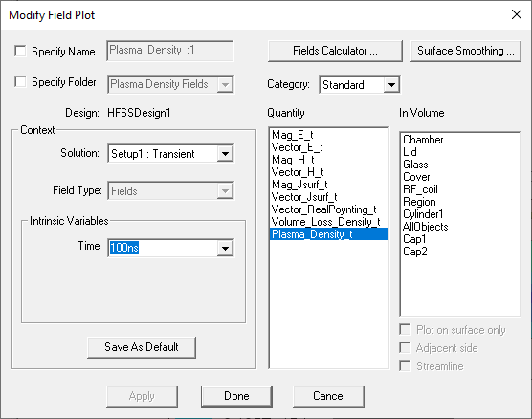
Task: Select Volume_Loss_Density_t quantity
Action: point(329,222)
